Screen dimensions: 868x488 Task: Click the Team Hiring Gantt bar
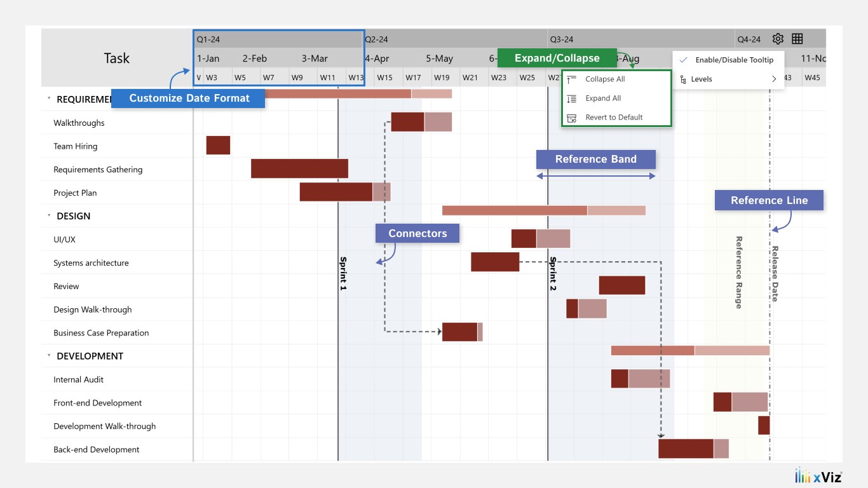pyautogui.click(x=218, y=146)
